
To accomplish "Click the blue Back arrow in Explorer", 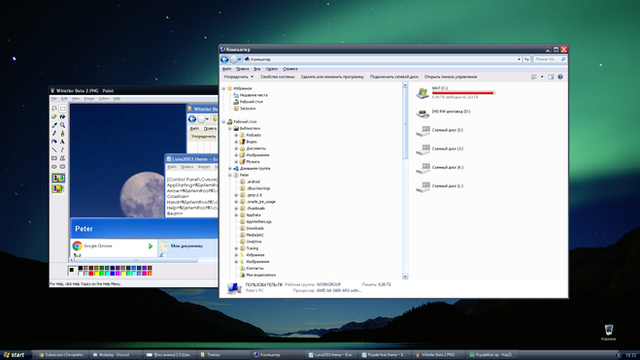I will click(x=224, y=60).
